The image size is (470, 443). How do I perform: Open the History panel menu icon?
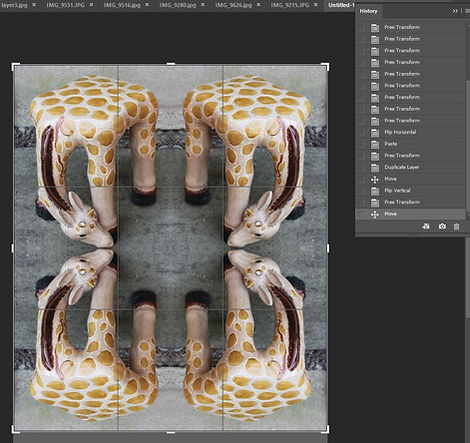(468, 11)
